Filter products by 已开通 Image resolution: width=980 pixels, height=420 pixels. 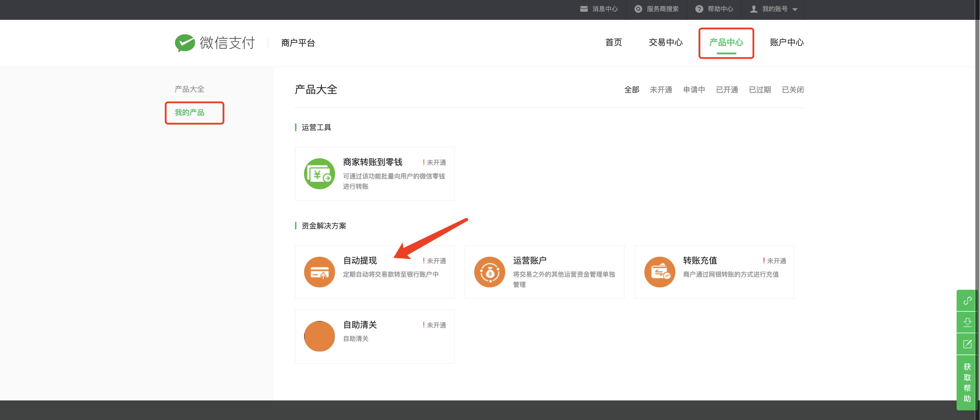point(727,90)
